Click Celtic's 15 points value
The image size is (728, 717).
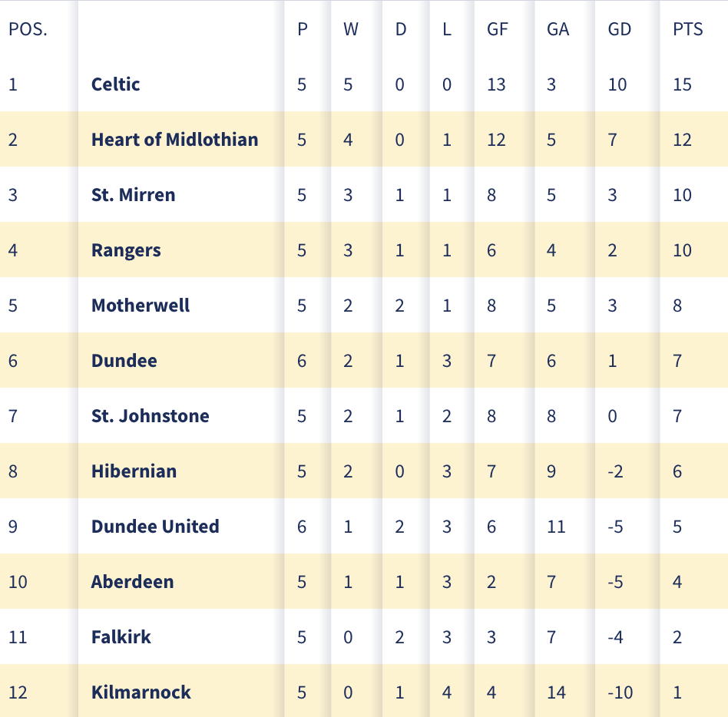(x=682, y=84)
